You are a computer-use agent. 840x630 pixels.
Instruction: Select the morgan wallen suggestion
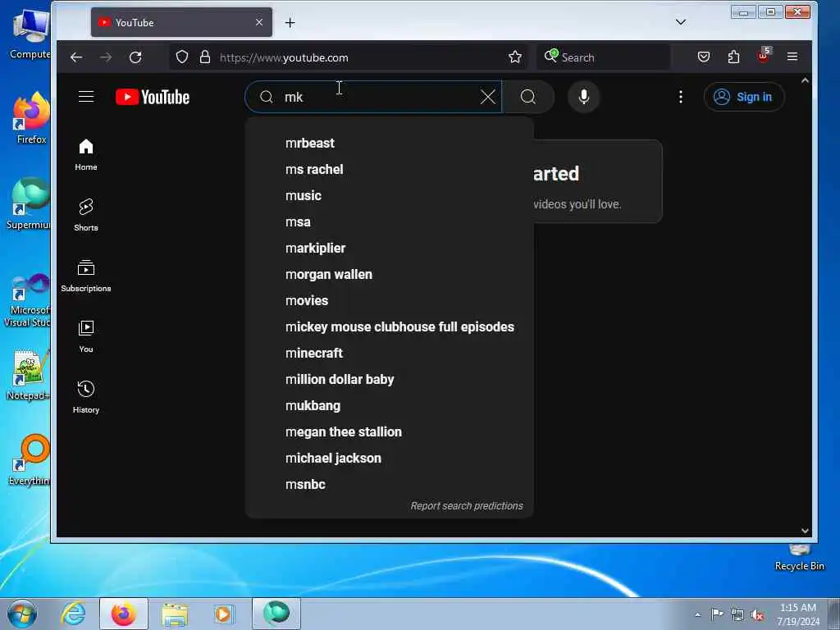[390, 274]
